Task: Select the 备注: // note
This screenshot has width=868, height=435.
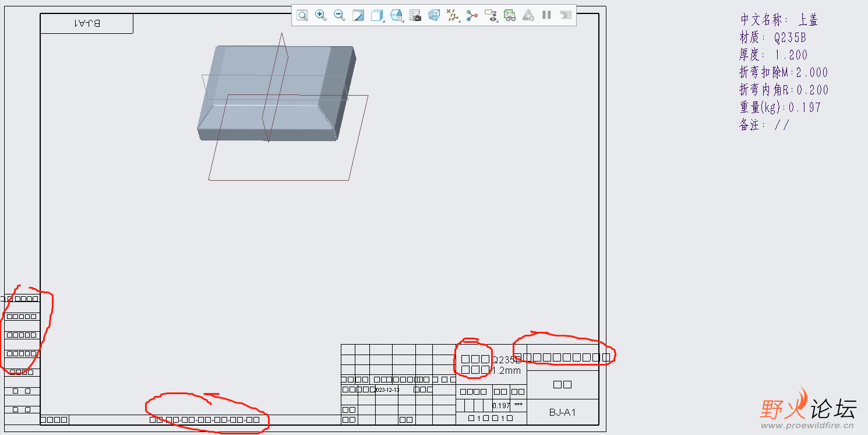Action: click(x=764, y=125)
